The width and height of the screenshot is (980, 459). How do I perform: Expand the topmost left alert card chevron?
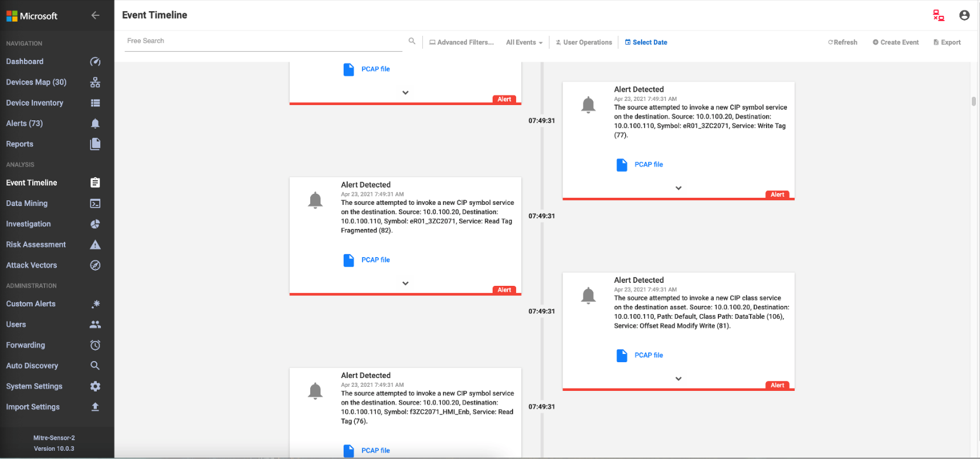coord(405,93)
